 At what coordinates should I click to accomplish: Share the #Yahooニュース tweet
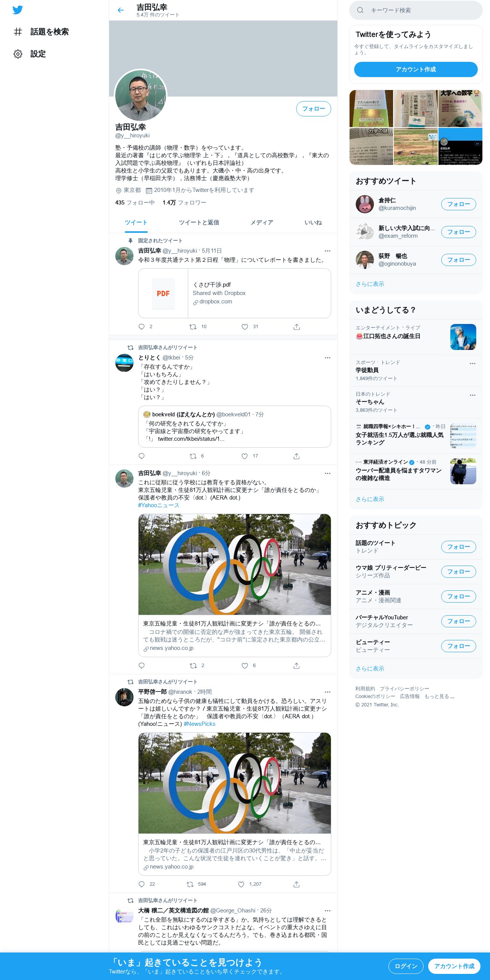297,666
